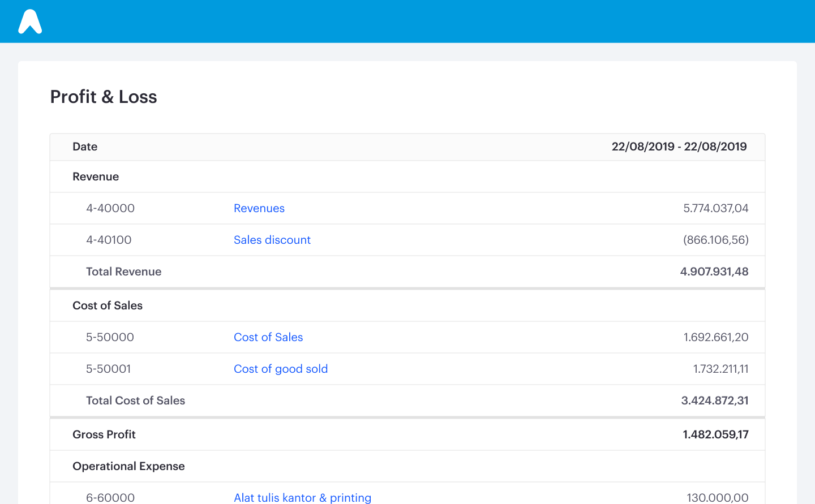815x504 pixels.
Task: Click the Cost of Sales section header
Action: click(108, 305)
